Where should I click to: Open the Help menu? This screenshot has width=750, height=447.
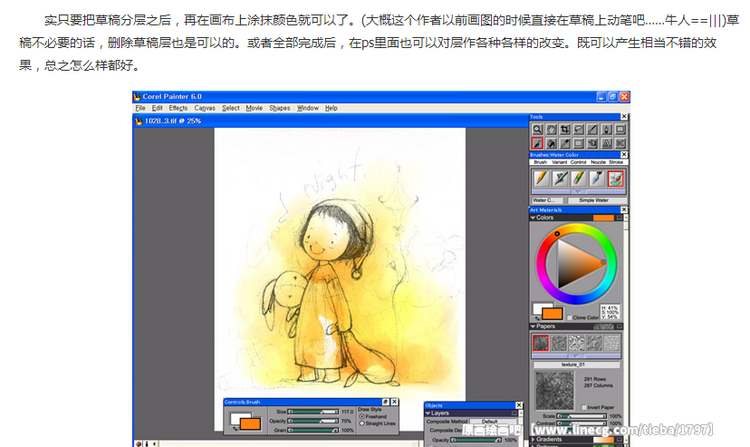pos(331,108)
